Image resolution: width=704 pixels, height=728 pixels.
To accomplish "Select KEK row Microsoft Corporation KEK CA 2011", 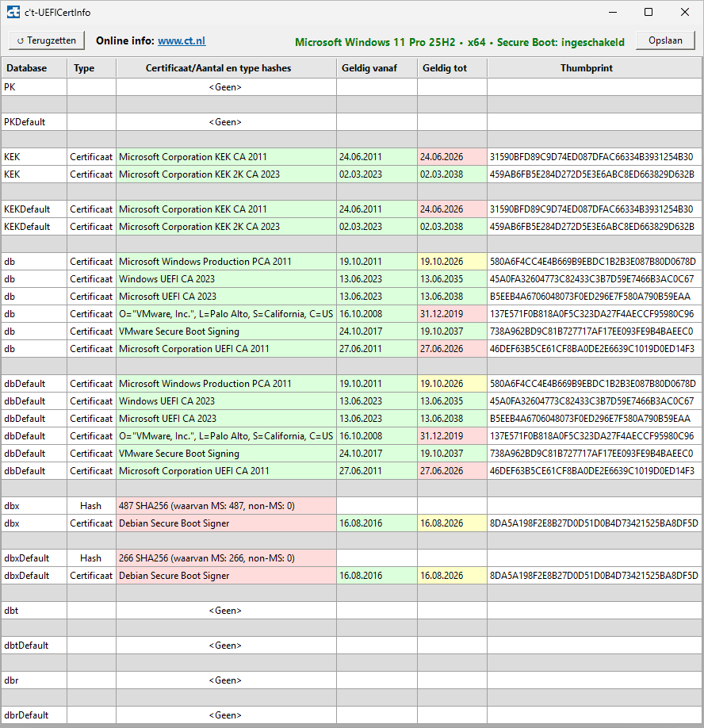I will click(x=351, y=157).
